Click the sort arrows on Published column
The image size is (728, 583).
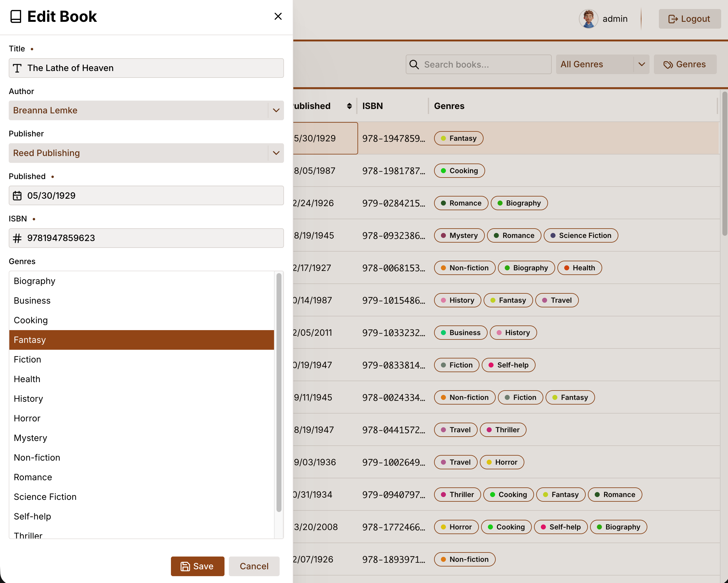(x=349, y=106)
